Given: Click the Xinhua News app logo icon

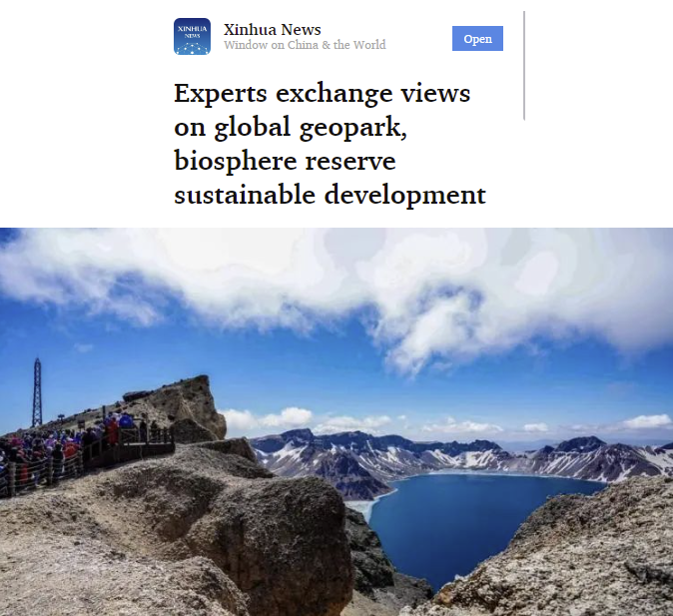Looking at the screenshot, I should click(192, 37).
